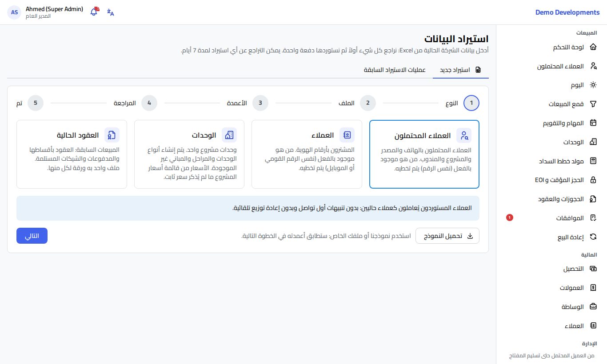607x364 pixels.
Task: Open the notifications bell icon
Action: point(94,12)
